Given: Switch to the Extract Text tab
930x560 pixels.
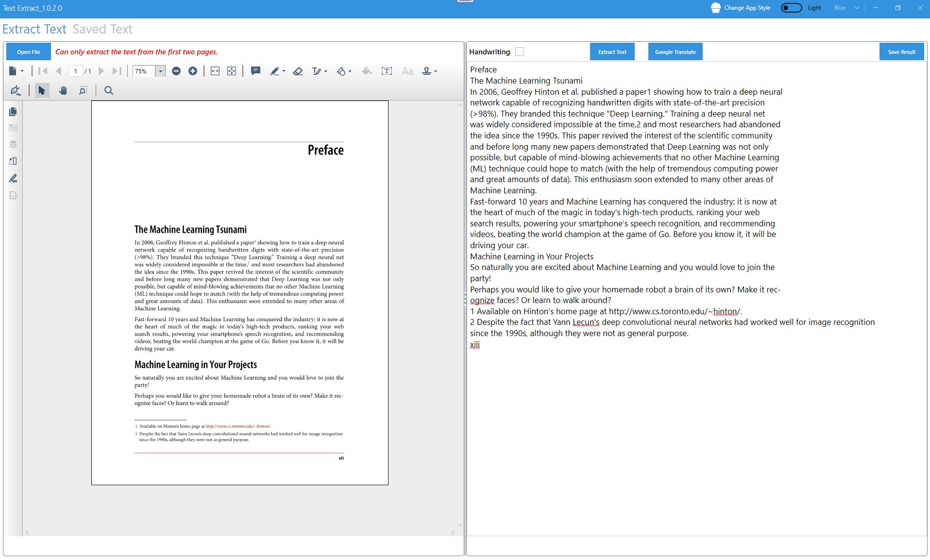Looking at the screenshot, I should pyautogui.click(x=34, y=29).
